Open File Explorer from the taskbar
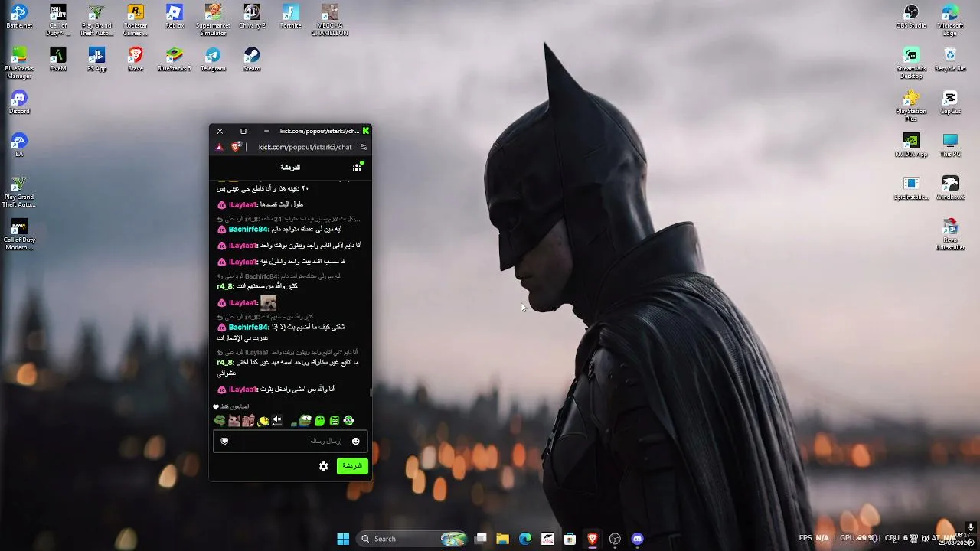Screen dimensions: 980x551 click(502, 539)
